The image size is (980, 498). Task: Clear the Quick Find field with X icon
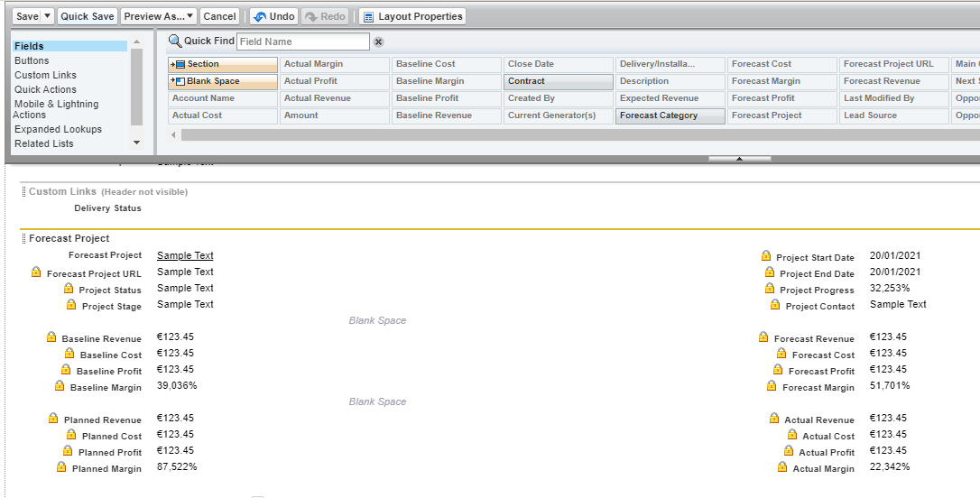click(x=379, y=41)
